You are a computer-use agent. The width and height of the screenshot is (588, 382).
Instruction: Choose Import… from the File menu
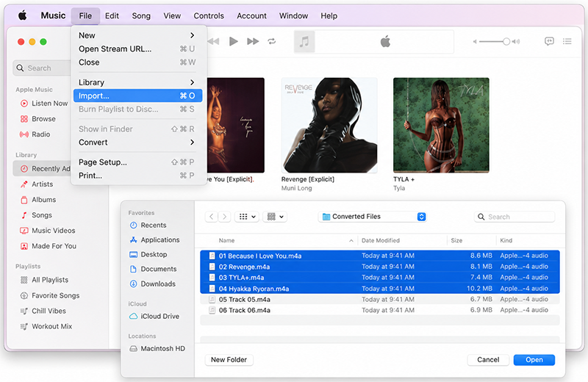137,95
